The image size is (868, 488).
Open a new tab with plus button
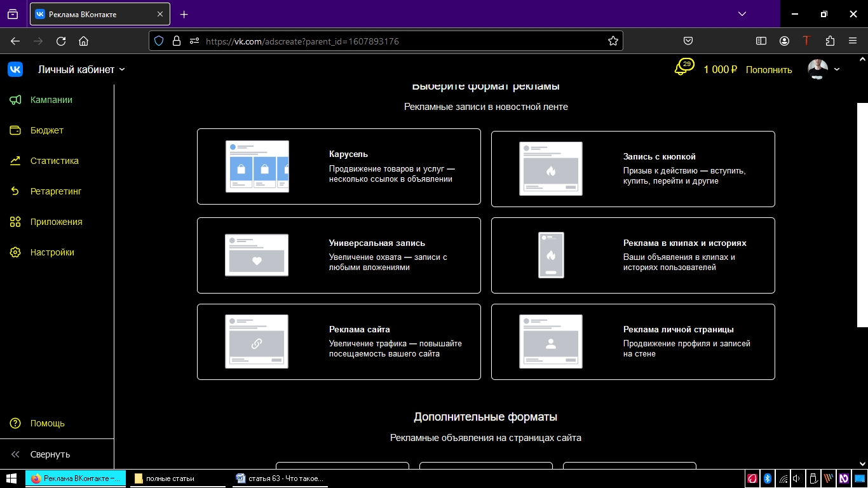(184, 14)
